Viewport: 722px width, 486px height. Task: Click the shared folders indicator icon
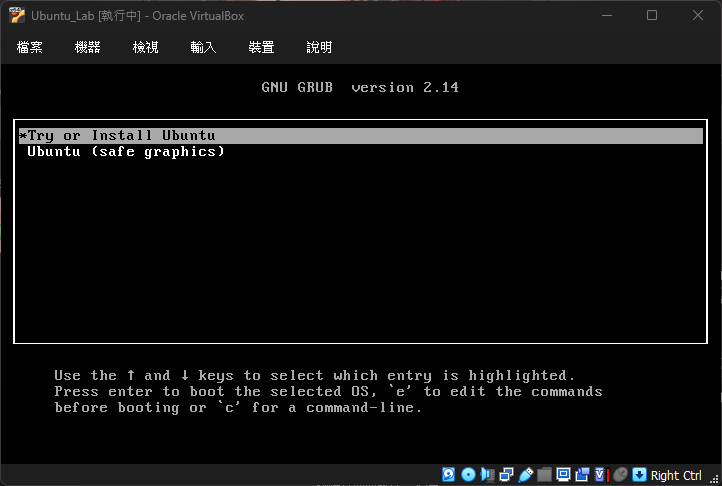[544, 474]
